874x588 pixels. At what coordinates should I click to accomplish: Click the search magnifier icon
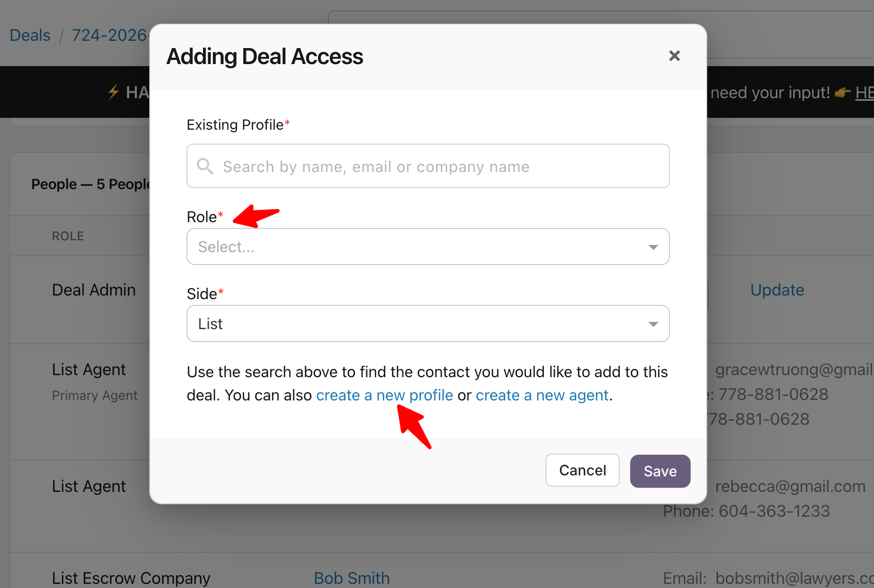205,166
